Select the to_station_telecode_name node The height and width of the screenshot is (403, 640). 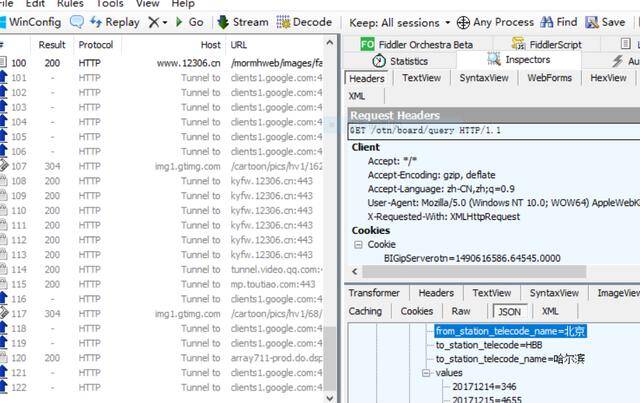coord(510,359)
